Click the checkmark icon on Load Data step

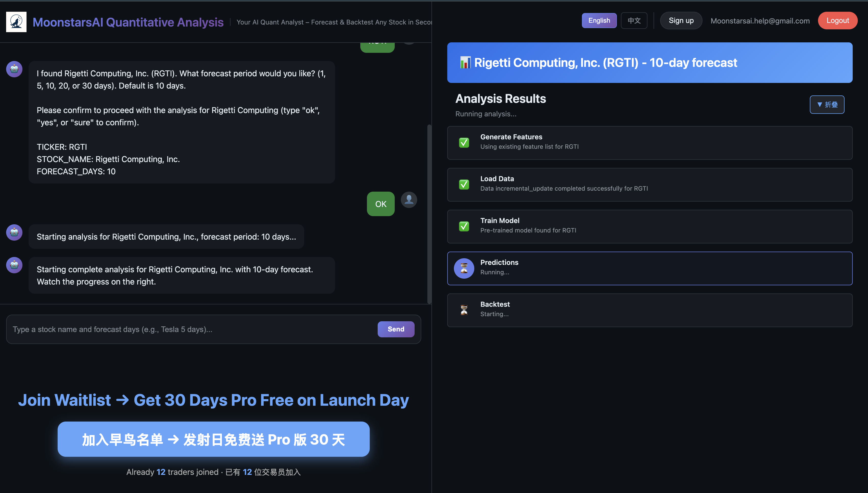click(x=464, y=184)
